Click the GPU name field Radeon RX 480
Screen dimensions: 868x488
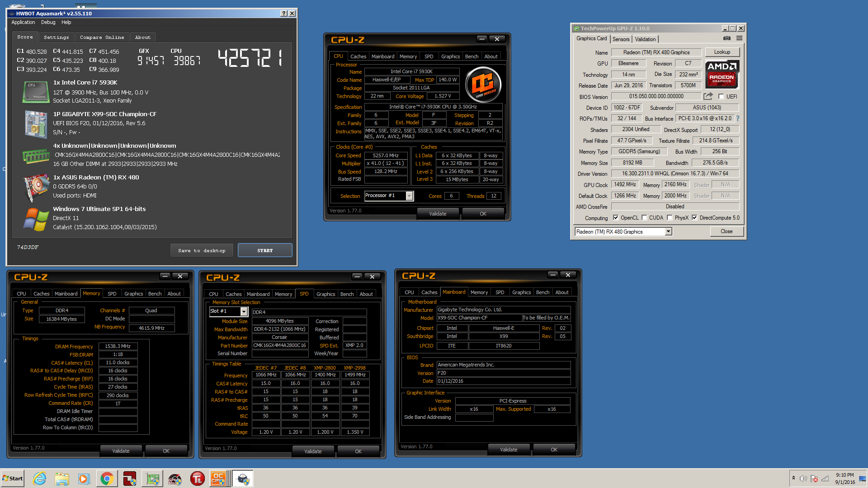[656, 52]
